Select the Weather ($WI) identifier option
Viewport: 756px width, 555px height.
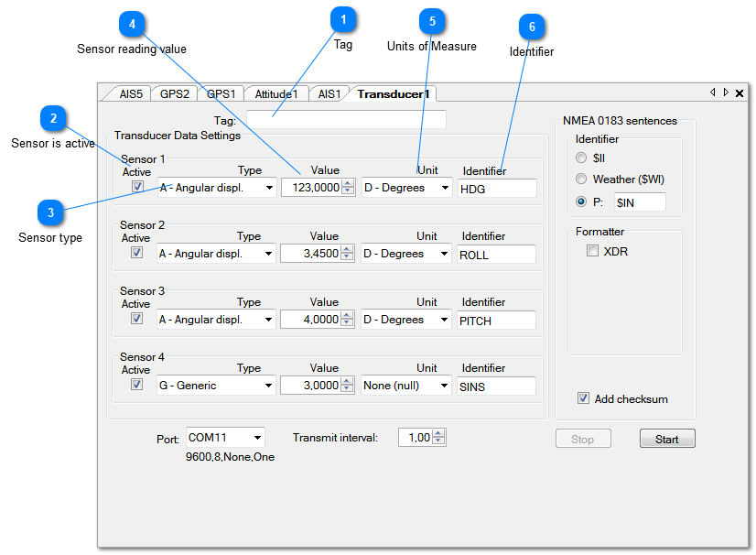point(581,180)
